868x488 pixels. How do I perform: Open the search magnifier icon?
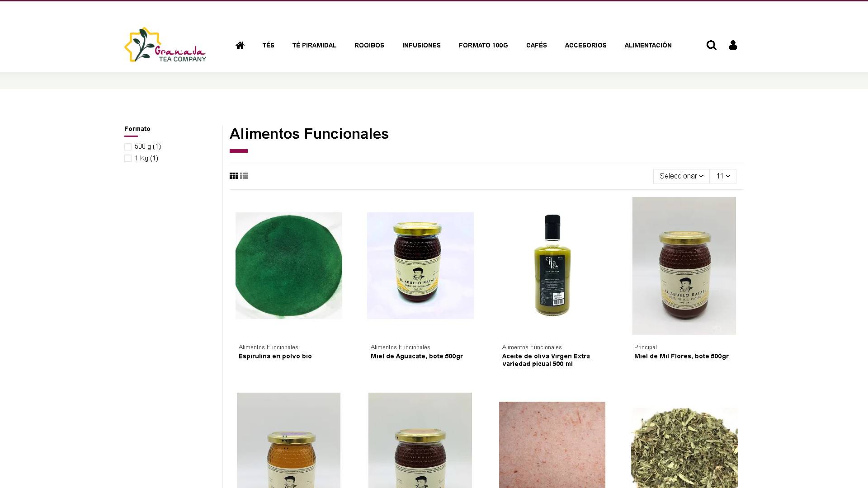(711, 45)
